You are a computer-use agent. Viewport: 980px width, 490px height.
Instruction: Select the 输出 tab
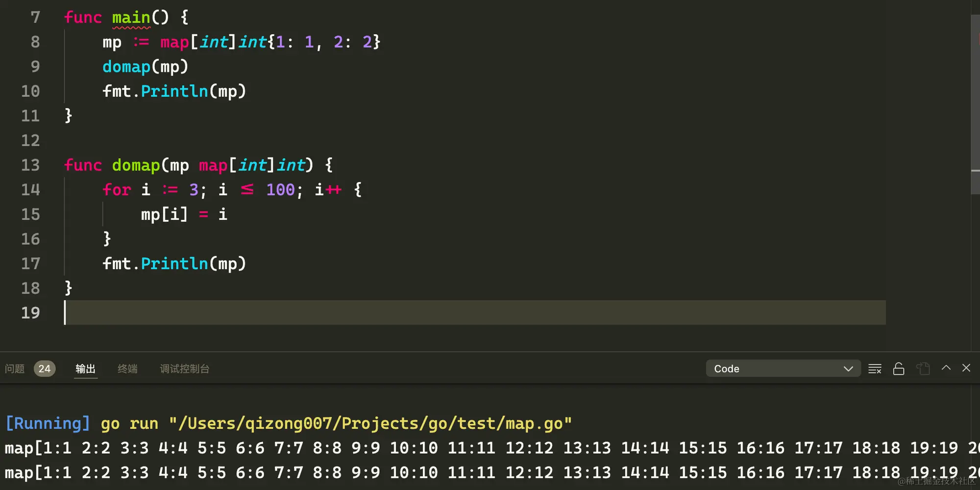tap(85, 369)
